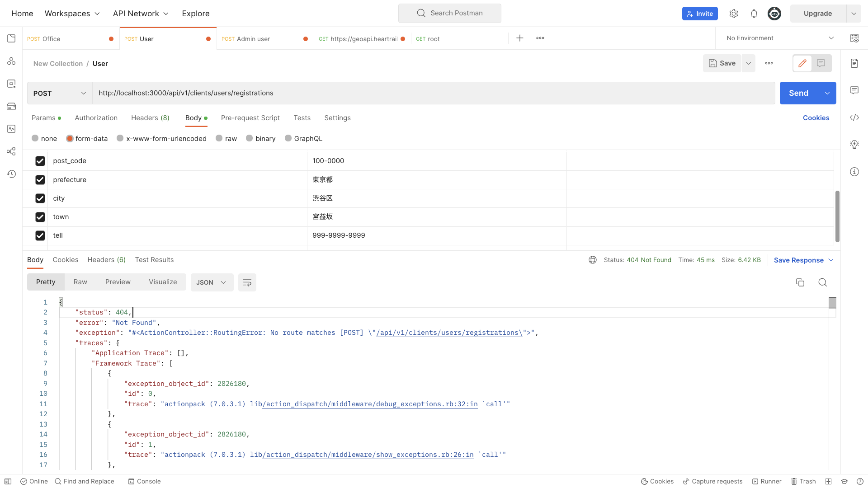Open Environments sidebar icon
Screen dimensions: 868x488
point(11,84)
